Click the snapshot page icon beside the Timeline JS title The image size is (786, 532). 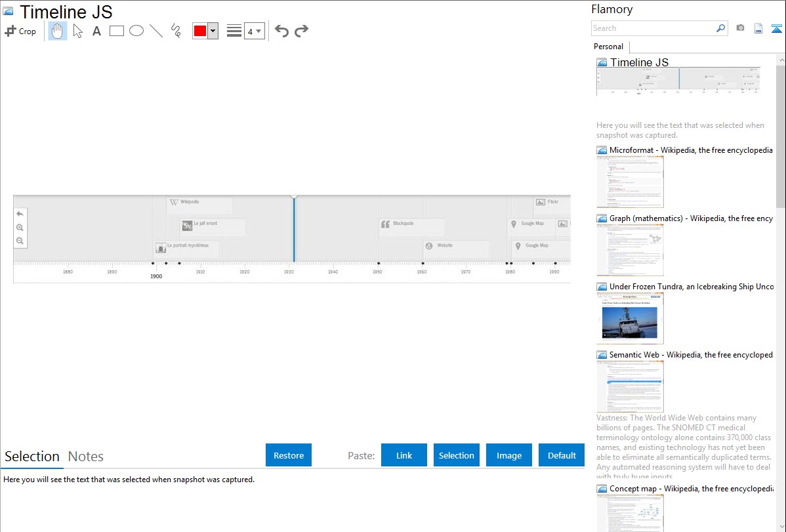(8, 12)
